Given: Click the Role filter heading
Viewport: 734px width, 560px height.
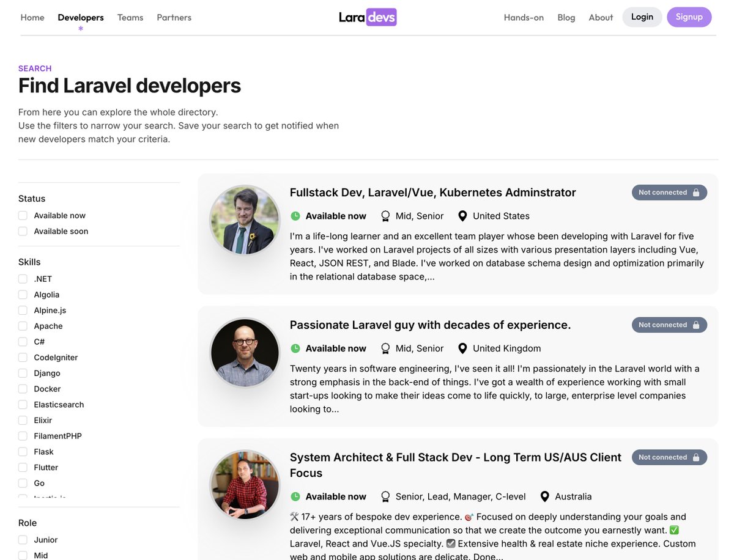Looking at the screenshot, I should coord(28,523).
